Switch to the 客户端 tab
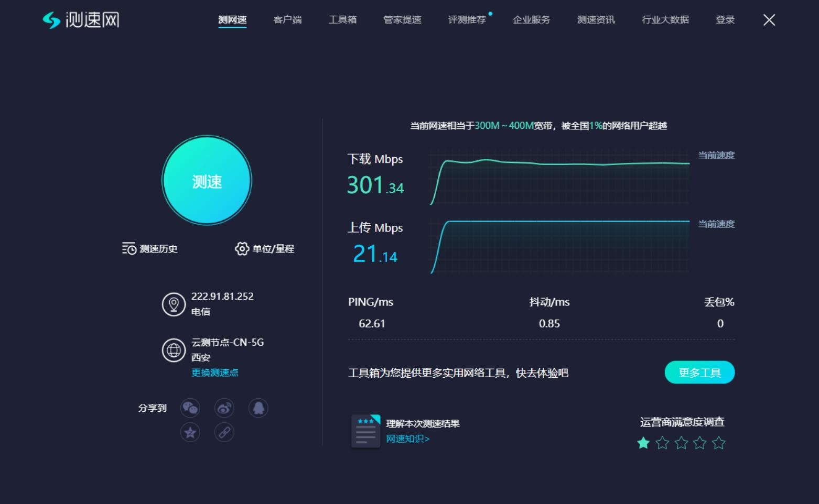819x504 pixels. coord(287,19)
